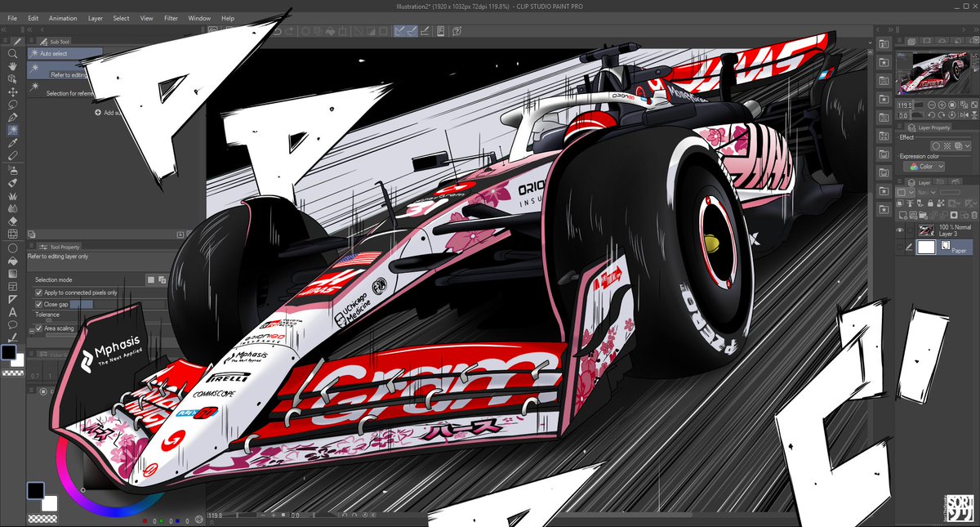Select the Balloon tool
Viewport: 980px width, 527px height.
point(12,324)
